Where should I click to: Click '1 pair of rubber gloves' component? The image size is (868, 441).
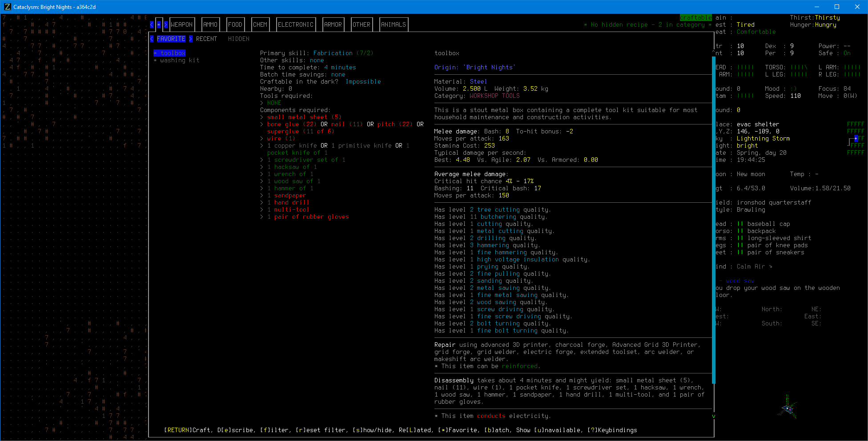308,216
